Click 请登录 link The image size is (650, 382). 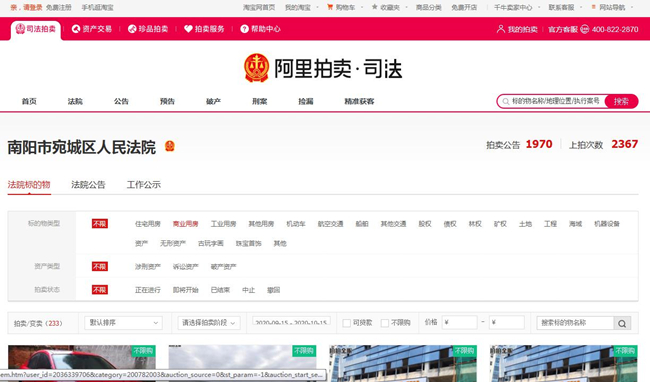[33, 7]
